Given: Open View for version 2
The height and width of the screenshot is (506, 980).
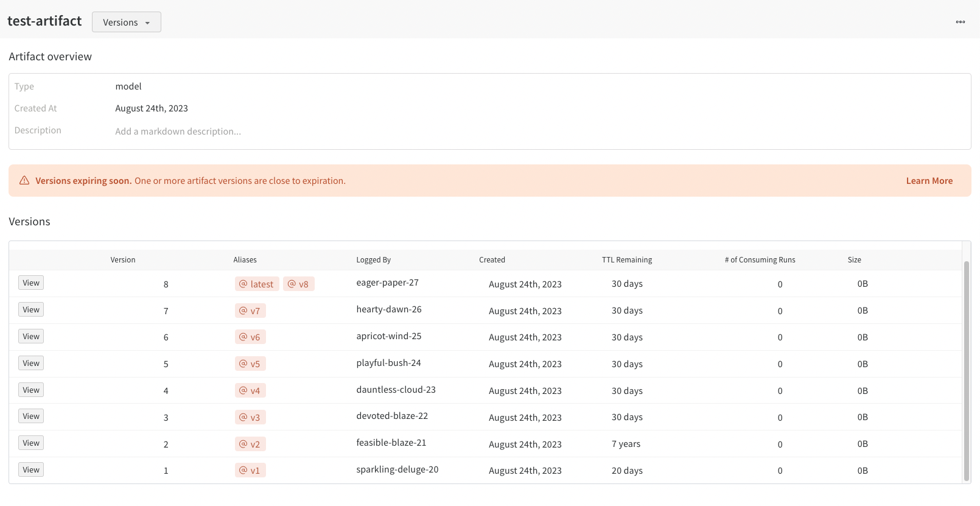Looking at the screenshot, I should click(31, 443).
